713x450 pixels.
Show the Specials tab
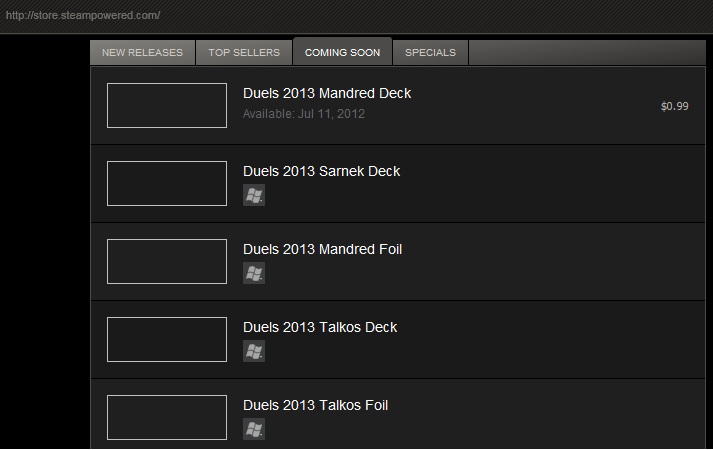point(431,52)
